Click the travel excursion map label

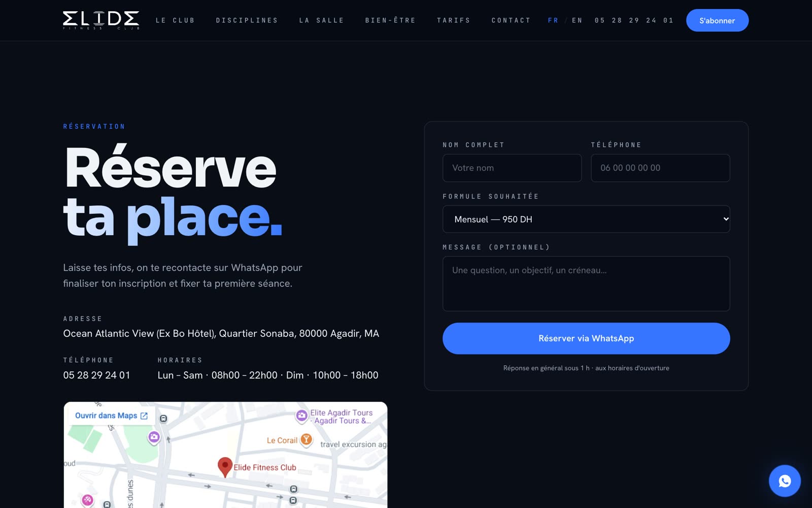[x=353, y=444]
